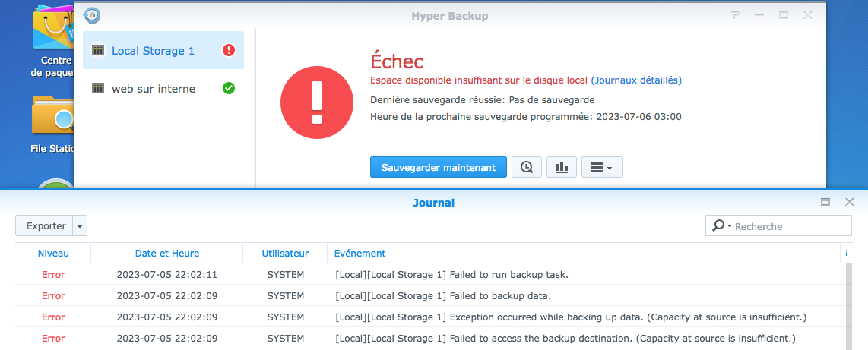Viewport: 868px width, 350px height.
Task: Open the Exporter dropdown arrow
Action: pos(81,225)
